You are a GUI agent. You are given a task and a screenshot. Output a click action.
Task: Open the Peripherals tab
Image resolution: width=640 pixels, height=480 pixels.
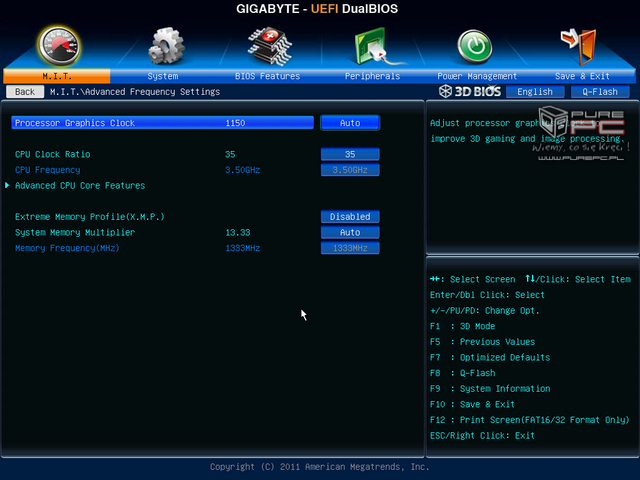point(372,76)
